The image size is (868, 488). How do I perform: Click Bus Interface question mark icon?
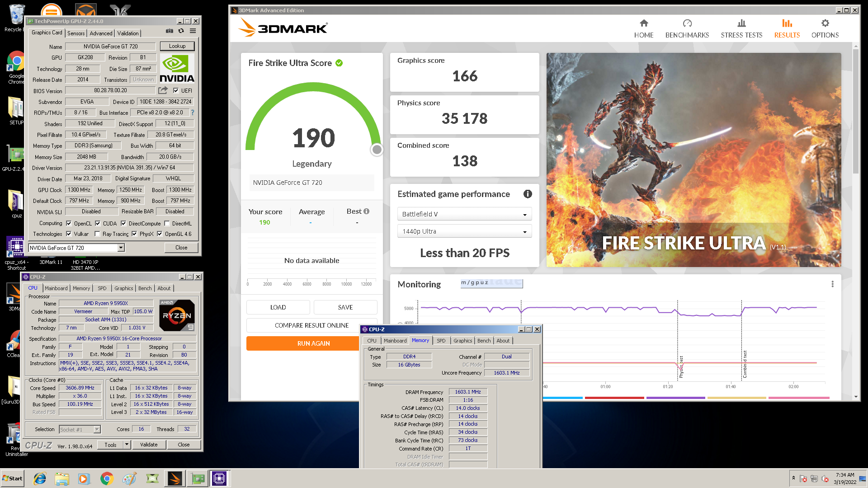(193, 113)
